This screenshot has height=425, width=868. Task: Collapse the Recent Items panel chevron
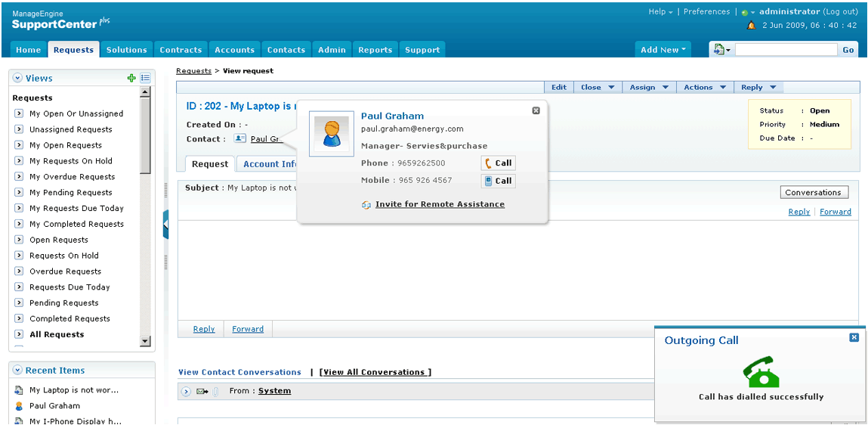[x=17, y=370]
